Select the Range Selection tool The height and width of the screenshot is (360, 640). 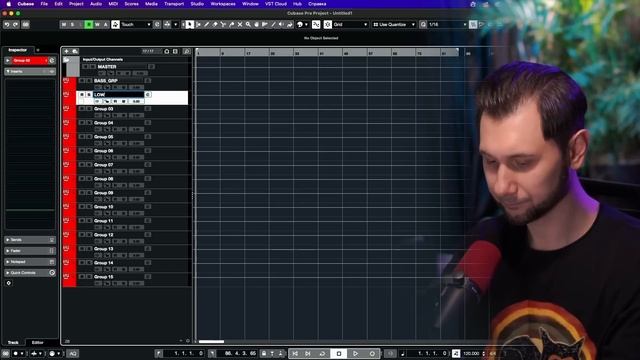198,24
